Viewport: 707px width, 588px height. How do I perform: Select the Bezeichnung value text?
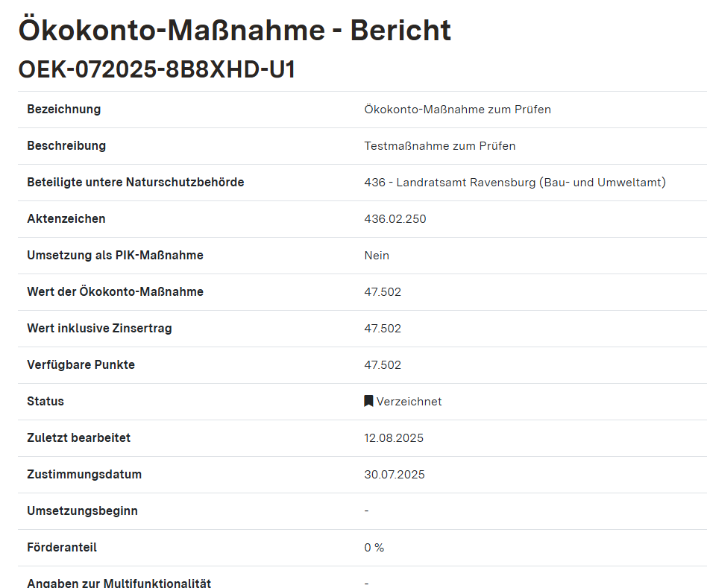tap(457, 110)
